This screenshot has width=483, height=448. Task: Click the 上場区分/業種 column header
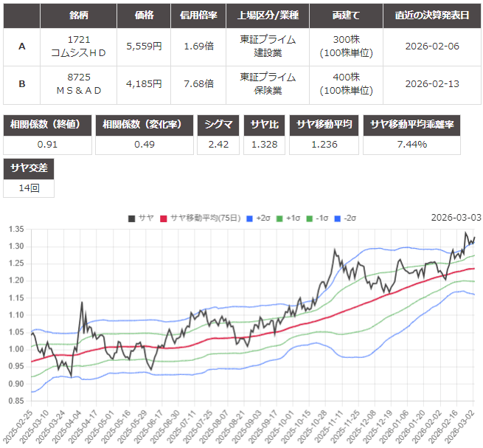point(268,15)
